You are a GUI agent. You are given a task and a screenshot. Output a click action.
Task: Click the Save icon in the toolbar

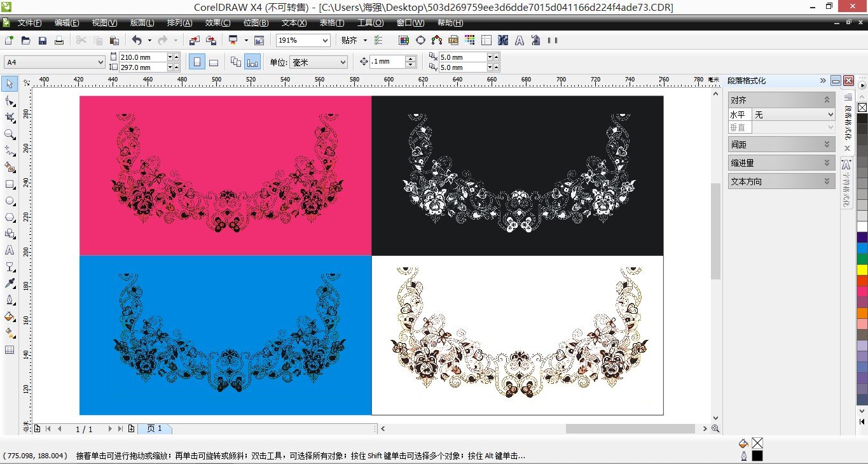pyautogui.click(x=43, y=41)
